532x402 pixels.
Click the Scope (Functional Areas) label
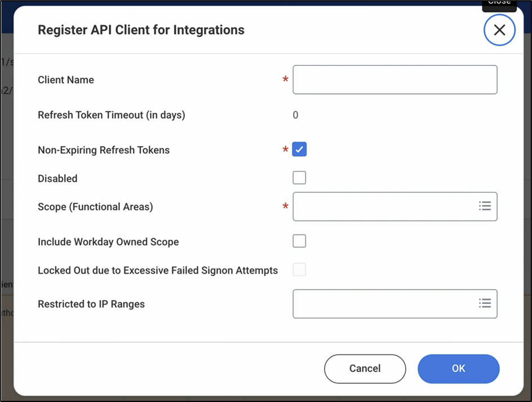(95, 207)
